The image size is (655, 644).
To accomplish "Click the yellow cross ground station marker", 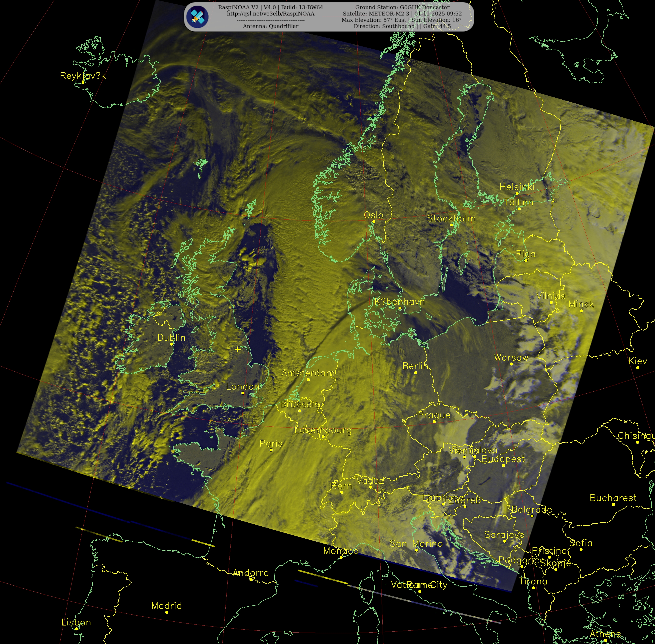I will point(238,349).
